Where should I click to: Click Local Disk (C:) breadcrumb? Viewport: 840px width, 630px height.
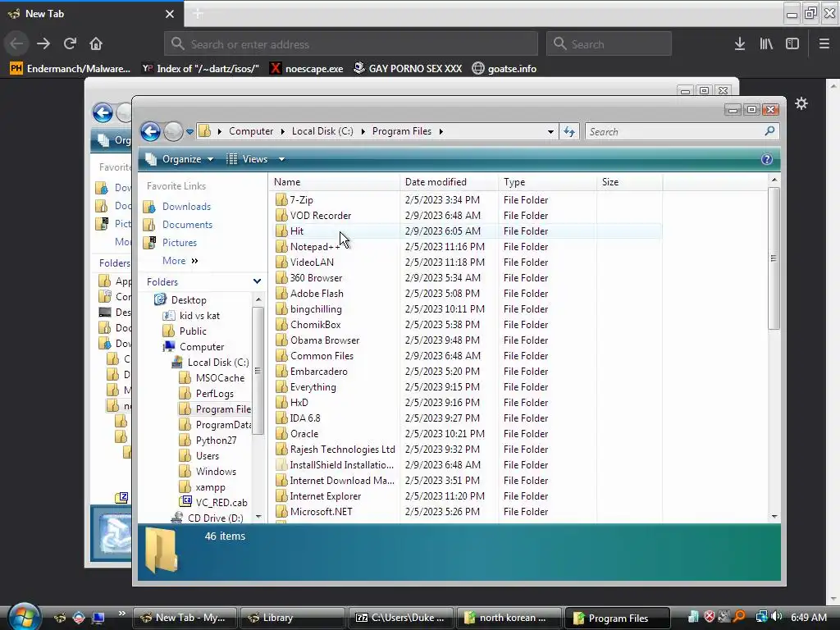point(322,131)
